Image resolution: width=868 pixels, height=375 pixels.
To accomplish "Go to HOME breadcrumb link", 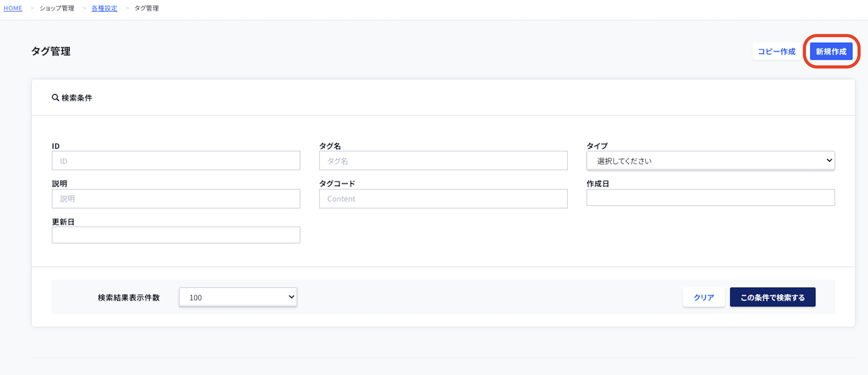I will point(13,8).
